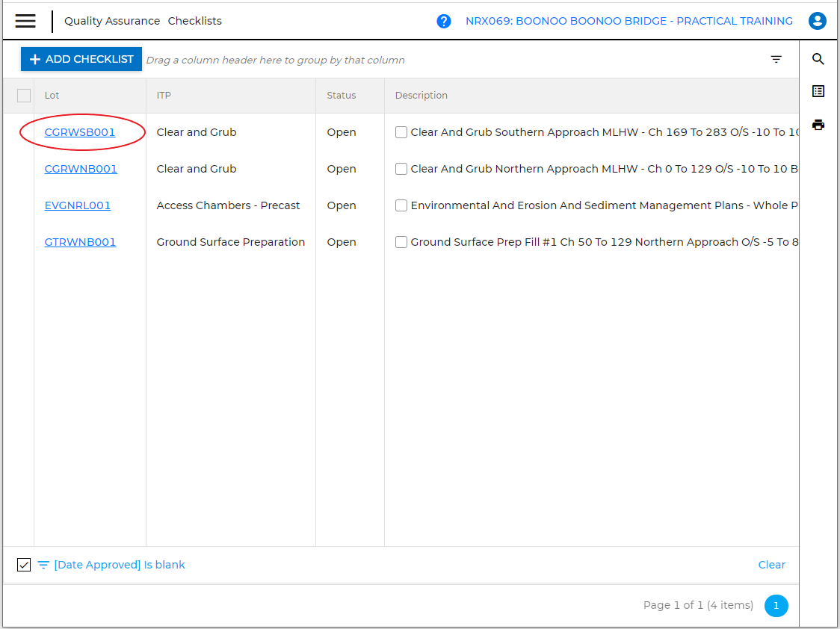
Task: Open the filter lines icon in toolbar
Action: (776, 60)
